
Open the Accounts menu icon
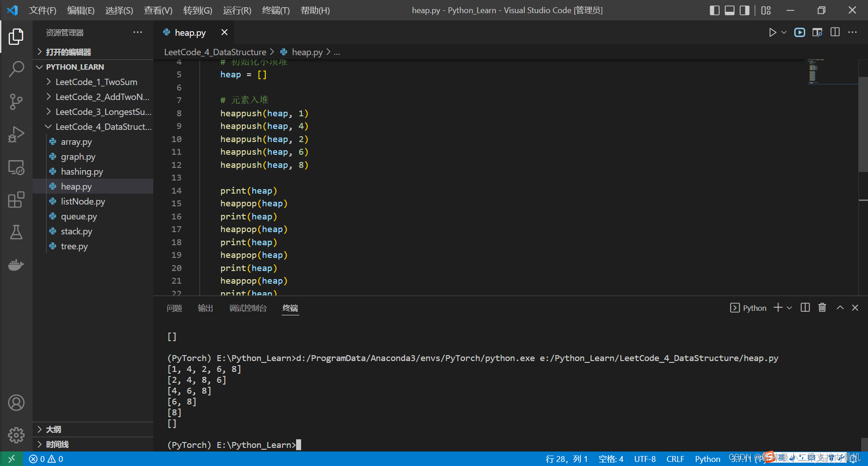tap(16, 403)
